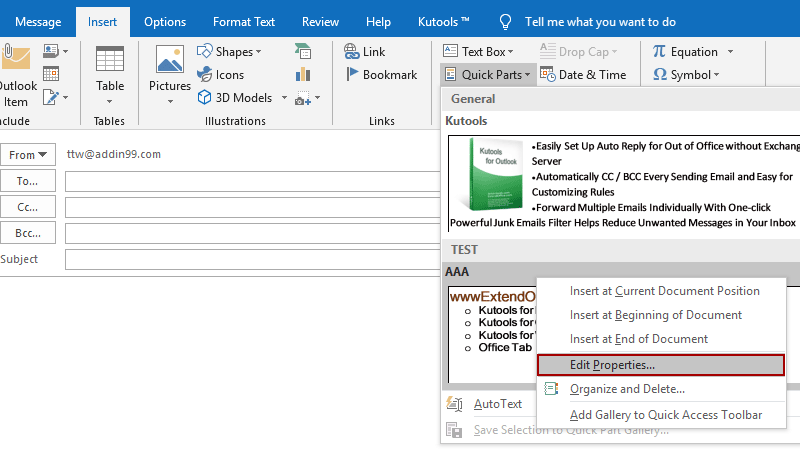
Task: Click the Chart icon in Illustrations
Action: pos(303,74)
